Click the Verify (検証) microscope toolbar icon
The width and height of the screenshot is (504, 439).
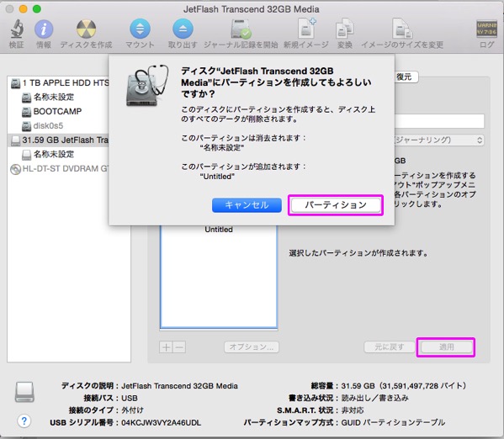coord(16,29)
